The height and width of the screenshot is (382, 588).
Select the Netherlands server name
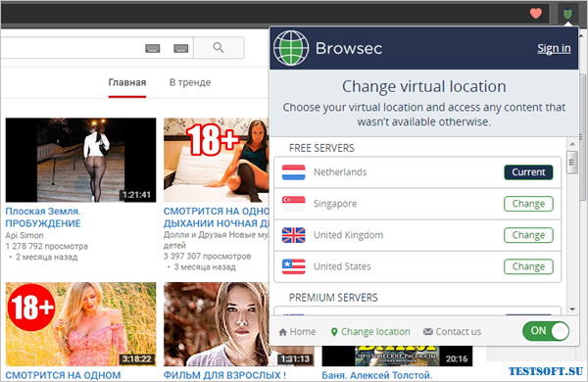[x=340, y=172]
